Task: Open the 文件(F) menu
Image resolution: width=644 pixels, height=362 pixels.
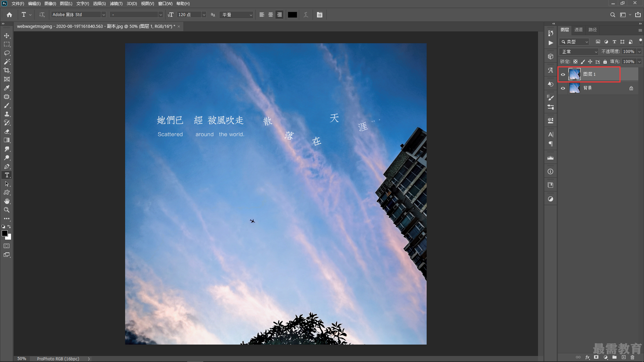Action: [18, 4]
